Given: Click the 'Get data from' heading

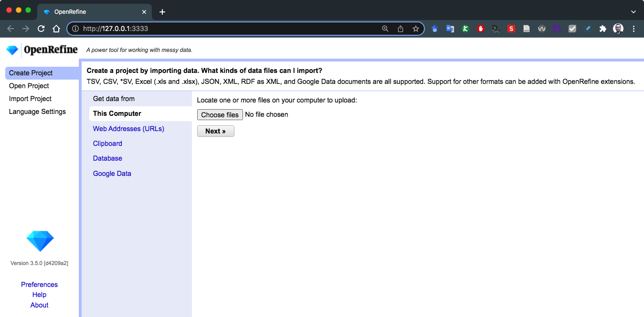Looking at the screenshot, I should click(114, 99).
